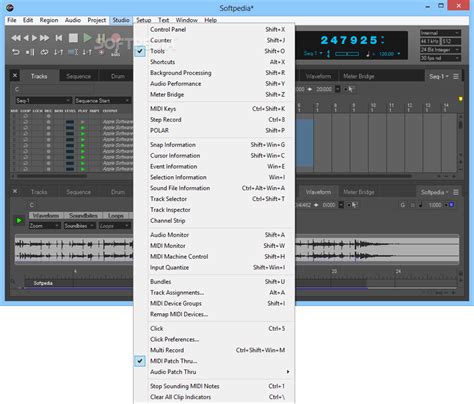This screenshot has height=404, width=474.
Task: Toggle the link playback to memory icon
Action: coord(58,52)
